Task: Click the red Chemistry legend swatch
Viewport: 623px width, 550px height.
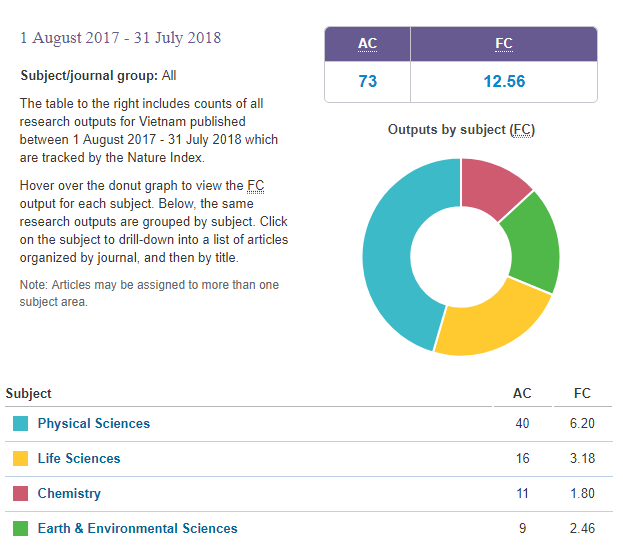Action: pos(20,494)
